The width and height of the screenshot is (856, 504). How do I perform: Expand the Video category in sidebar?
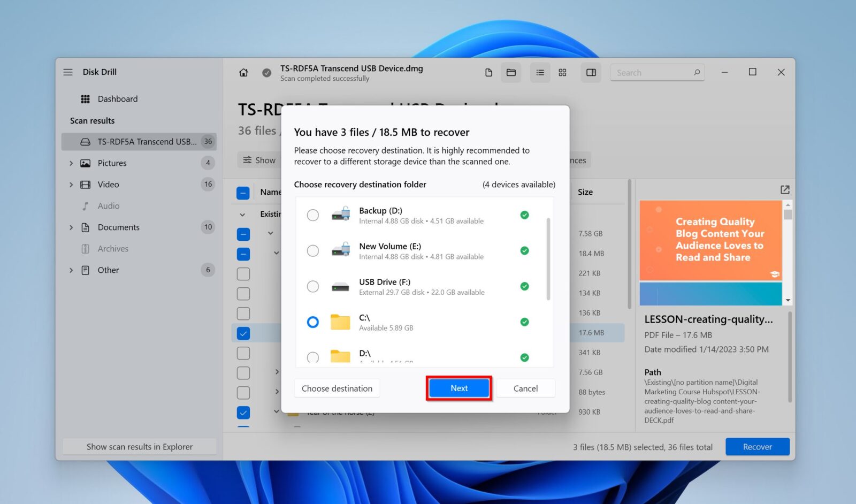(x=71, y=184)
